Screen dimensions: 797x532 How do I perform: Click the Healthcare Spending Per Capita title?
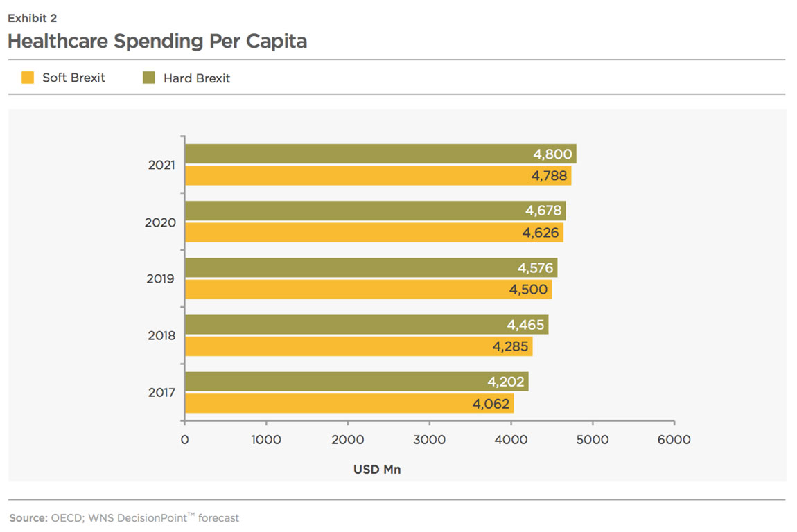click(x=157, y=41)
